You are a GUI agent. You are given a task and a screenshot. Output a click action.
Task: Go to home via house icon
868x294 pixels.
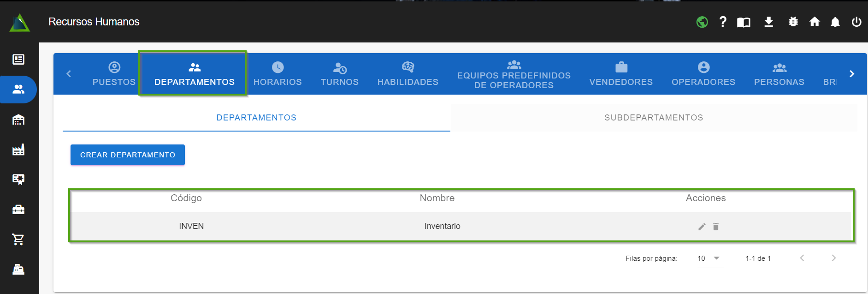click(x=815, y=22)
